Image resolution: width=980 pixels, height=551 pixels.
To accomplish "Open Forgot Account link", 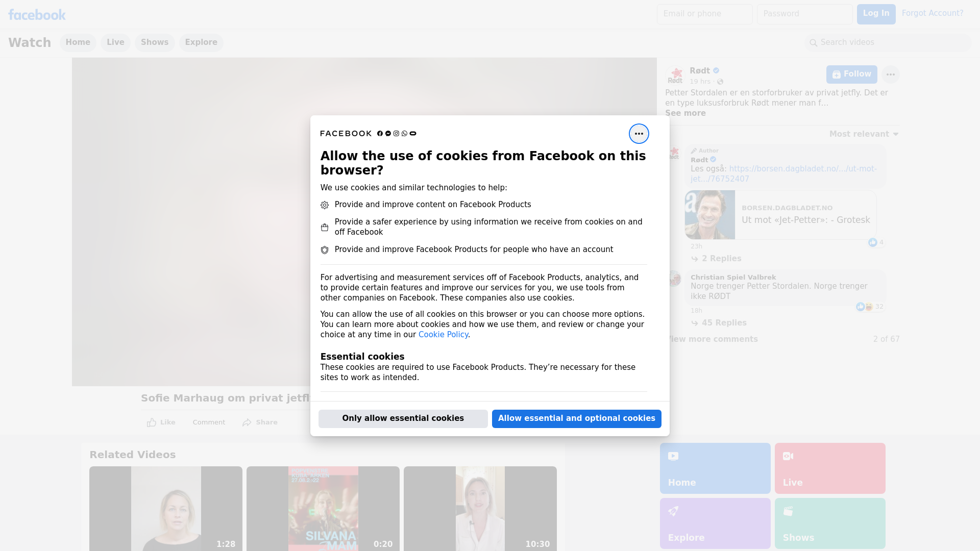I will pos(932,13).
